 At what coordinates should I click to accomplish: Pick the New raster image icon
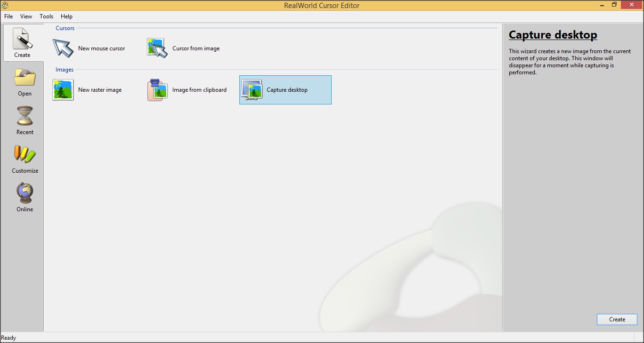click(x=63, y=89)
